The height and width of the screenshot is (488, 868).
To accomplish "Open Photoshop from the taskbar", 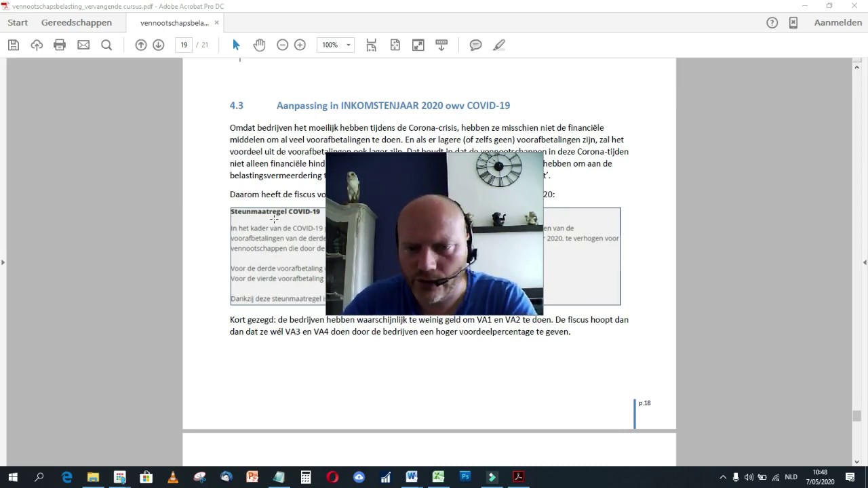I will (x=465, y=477).
